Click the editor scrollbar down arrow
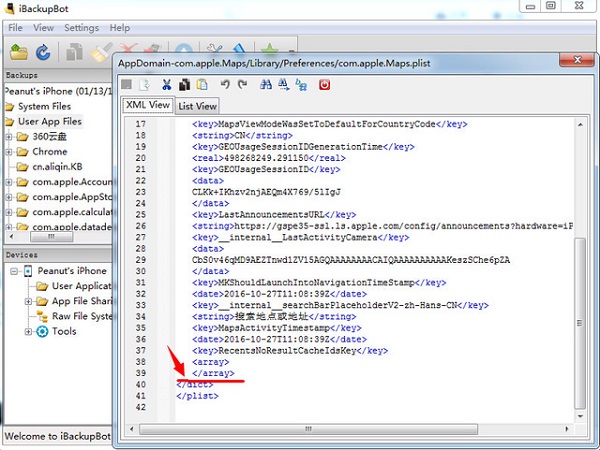Viewport: 600px width, 450px height. tap(580, 416)
